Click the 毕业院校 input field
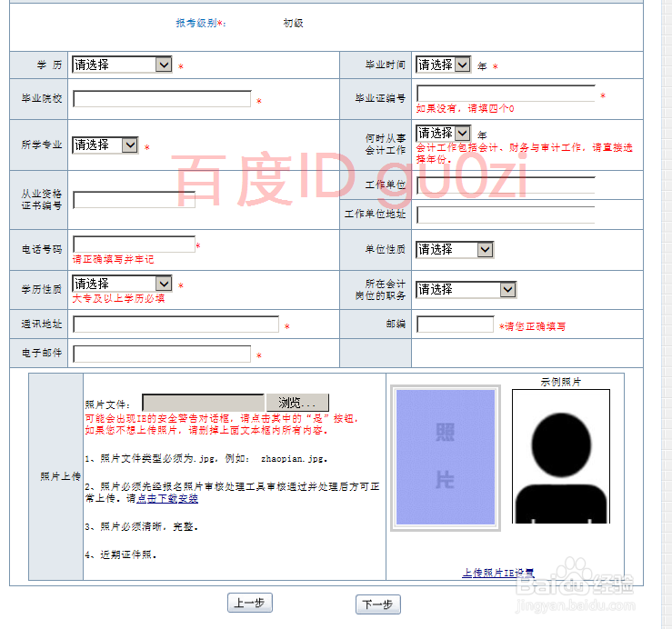Screen dimensions: 672x629 coord(162,98)
